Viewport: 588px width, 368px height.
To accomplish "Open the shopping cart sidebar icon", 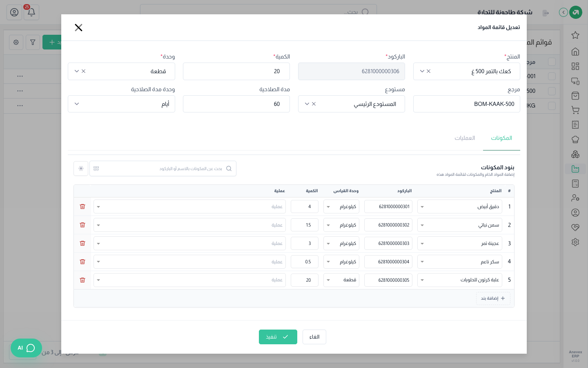I will click(x=575, y=110).
